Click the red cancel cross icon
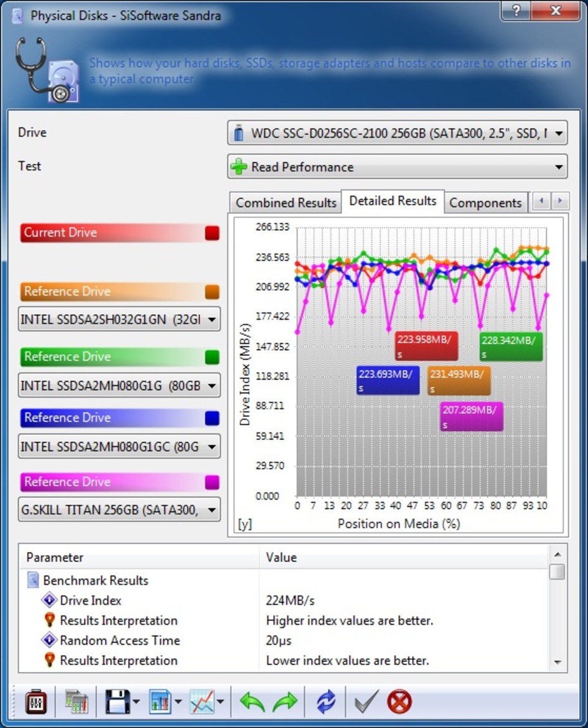 tap(399, 702)
